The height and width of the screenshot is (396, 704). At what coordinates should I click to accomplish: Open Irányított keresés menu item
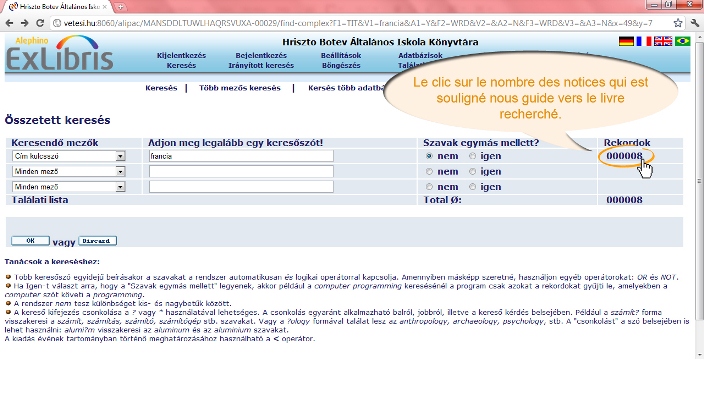pyautogui.click(x=261, y=65)
